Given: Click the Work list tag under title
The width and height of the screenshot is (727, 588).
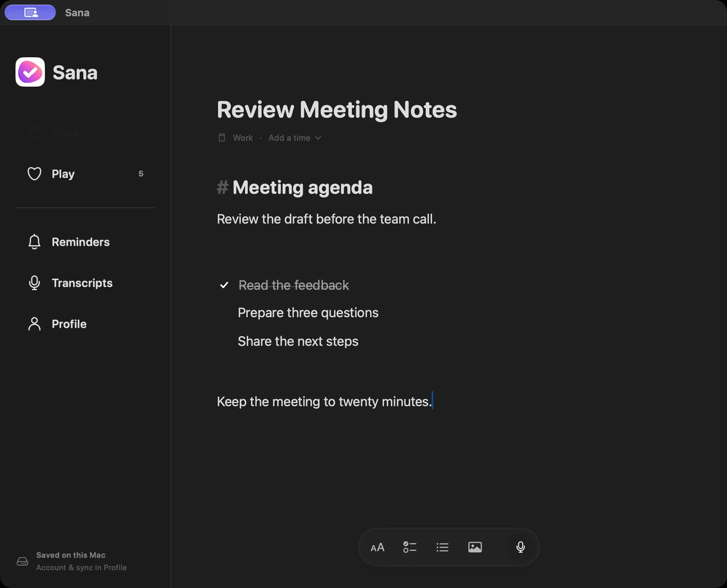Looking at the screenshot, I should [243, 138].
